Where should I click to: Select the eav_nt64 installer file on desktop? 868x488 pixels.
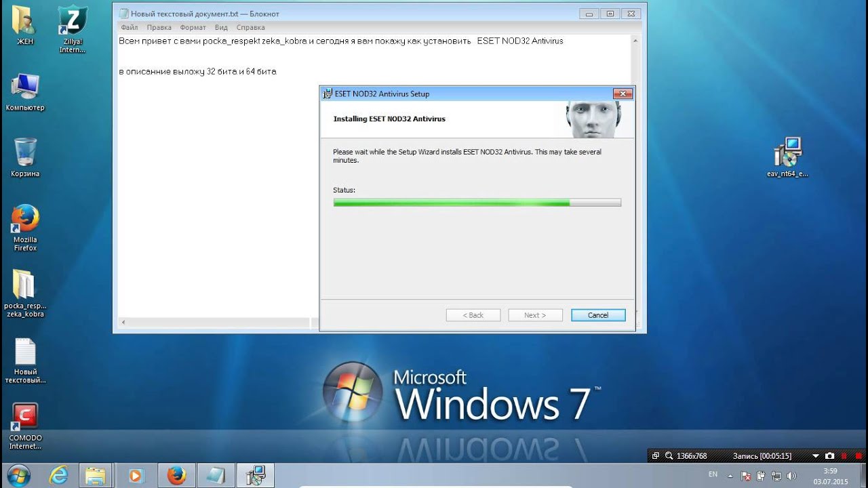coord(787,157)
